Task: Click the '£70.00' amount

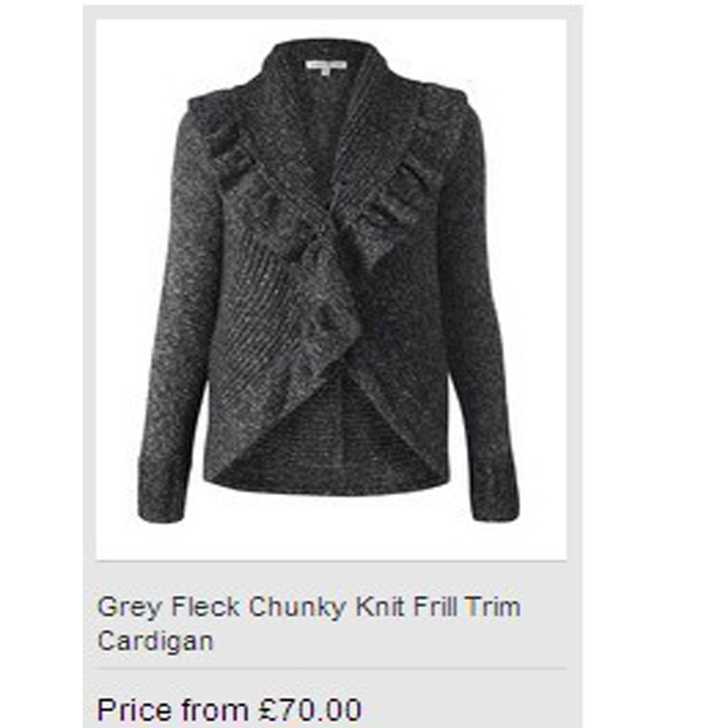Action: (x=310, y=710)
